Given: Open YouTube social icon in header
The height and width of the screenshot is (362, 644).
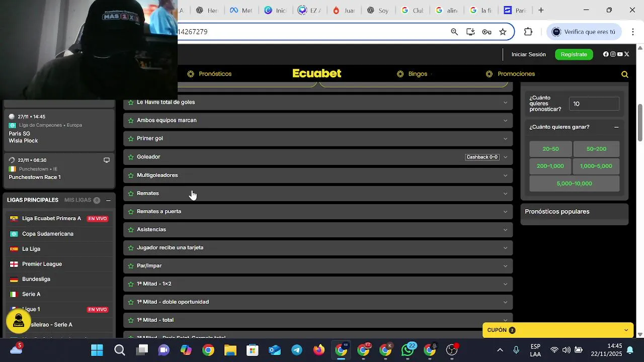Looking at the screenshot, I should coord(620,54).
